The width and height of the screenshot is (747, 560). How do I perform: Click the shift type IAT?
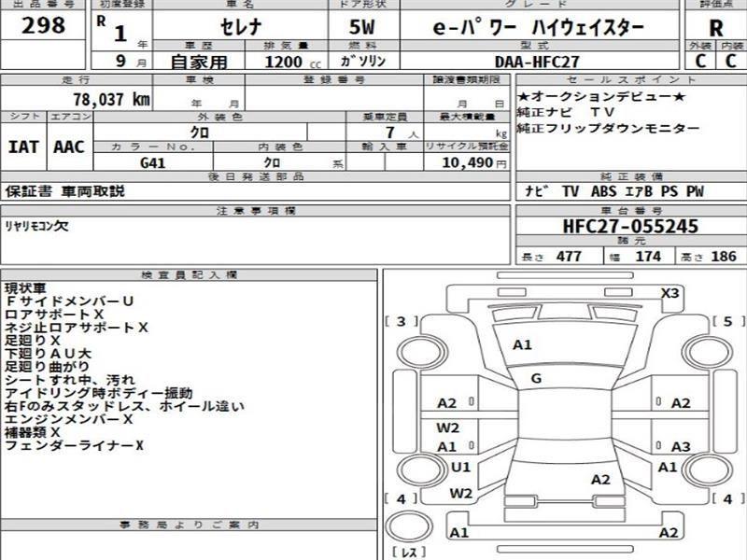23,147
